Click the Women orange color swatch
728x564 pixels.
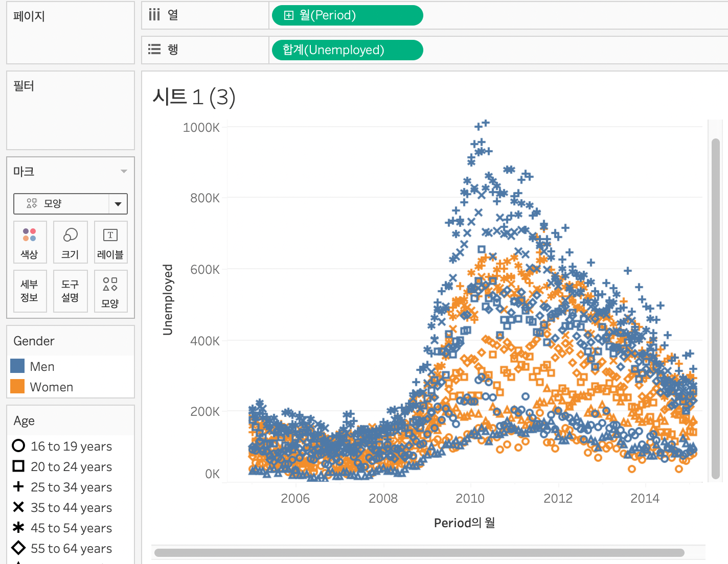pos(17,387)
